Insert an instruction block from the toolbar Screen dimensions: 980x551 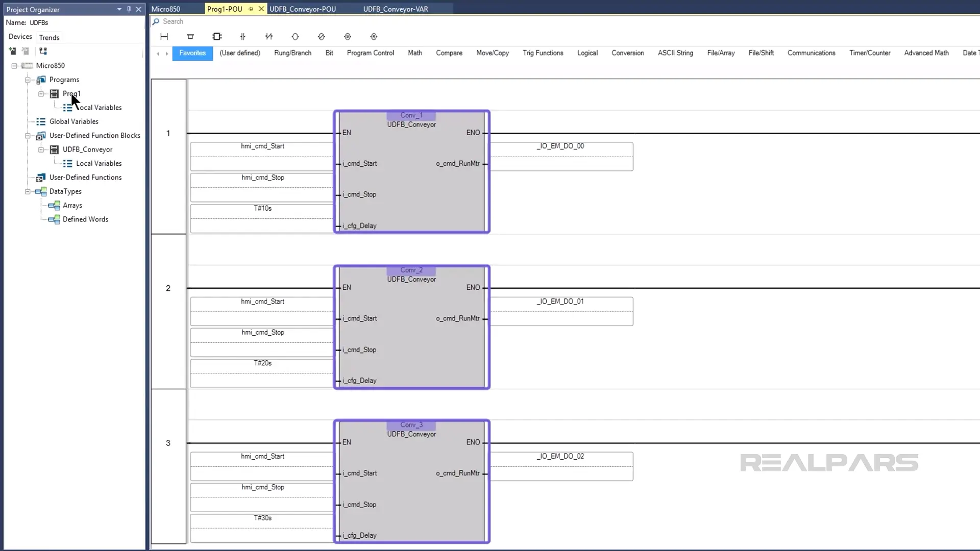pos(217,37)
